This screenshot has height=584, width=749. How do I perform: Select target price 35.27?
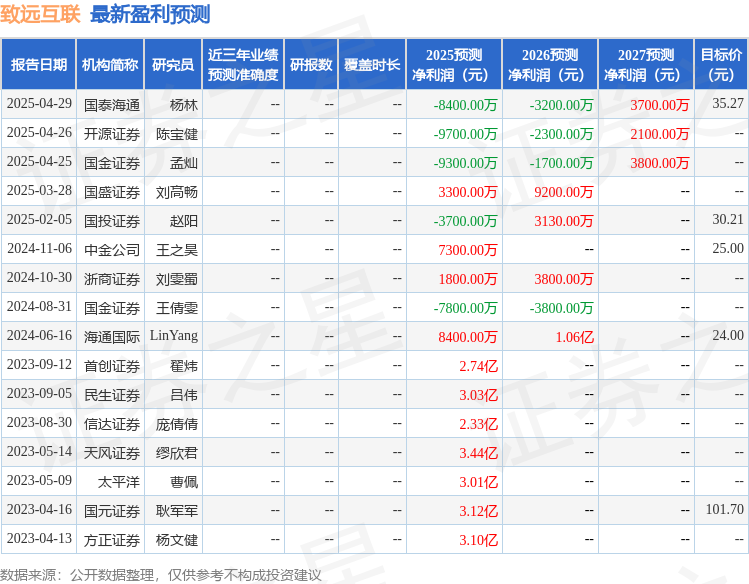click(x=728, y=104)
